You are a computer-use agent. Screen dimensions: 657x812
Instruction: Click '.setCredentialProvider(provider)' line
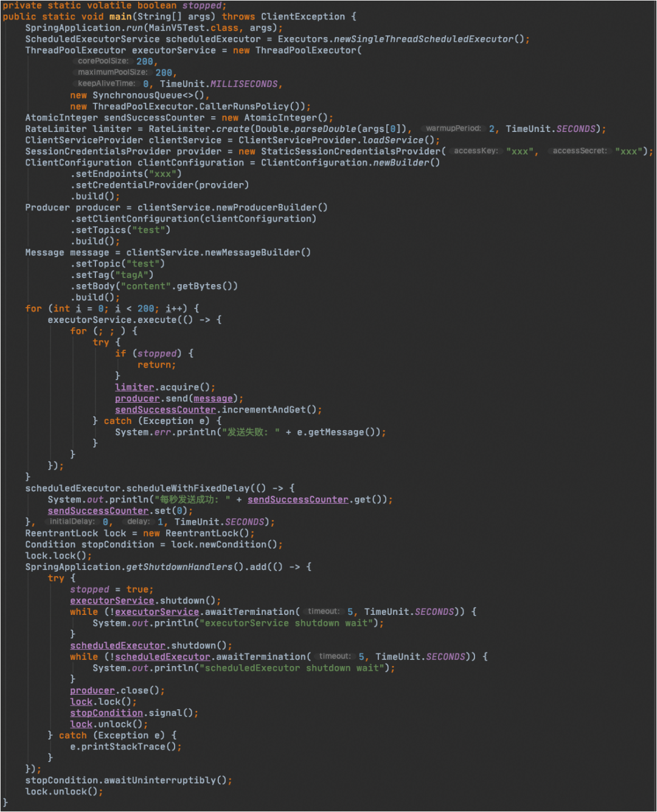159,185
